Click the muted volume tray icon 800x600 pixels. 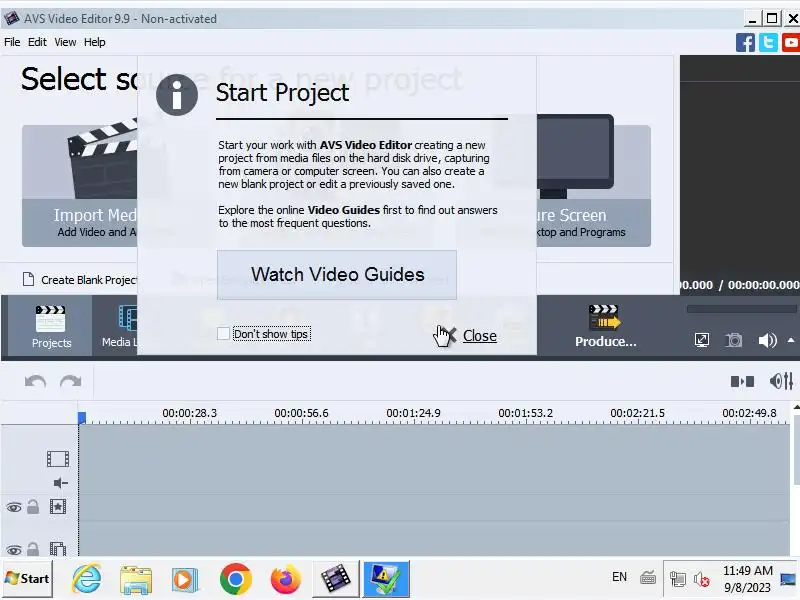click(x=702, y=580)
